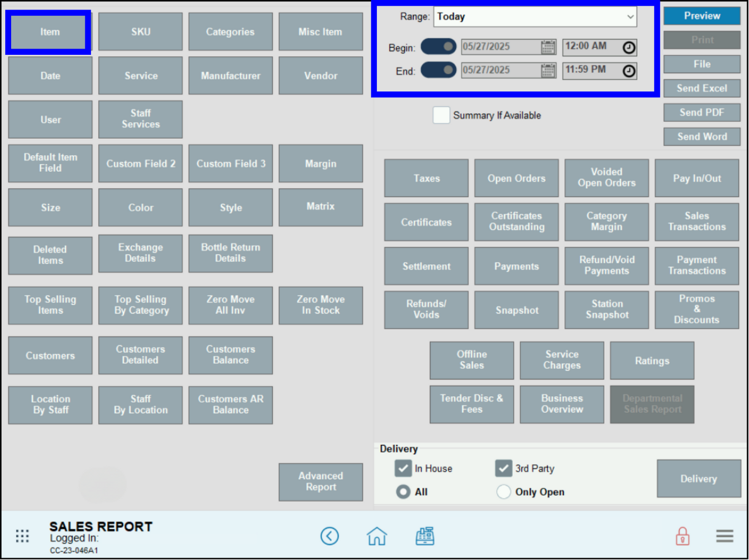Go back using the circular arrow icon
The height and width of the screenshot is (560, 749).
click(x=330, y=536)
